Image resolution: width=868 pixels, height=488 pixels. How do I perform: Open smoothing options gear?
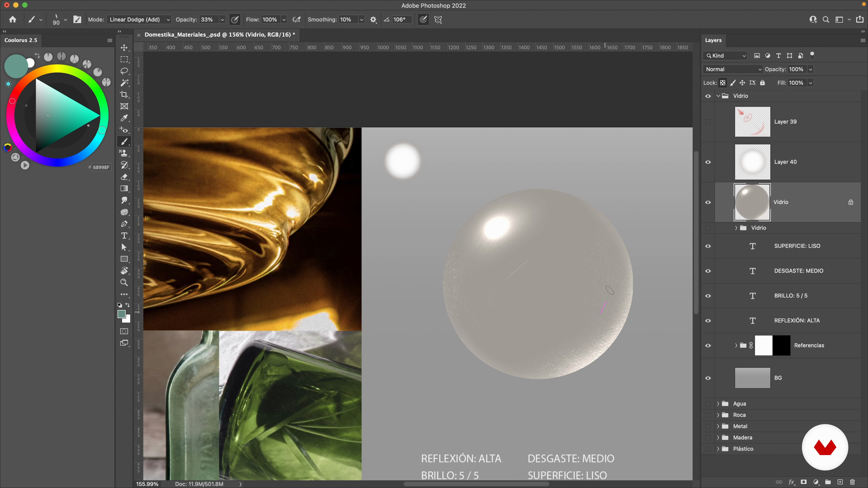373,19
